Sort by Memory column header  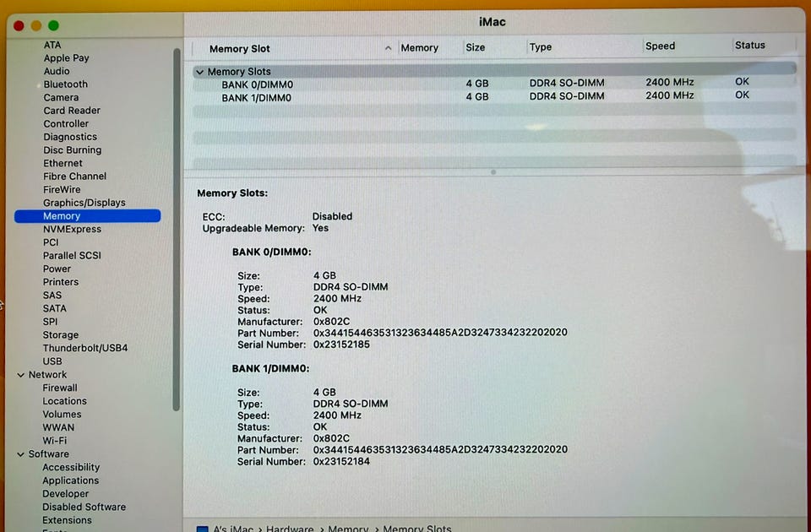pos(420,47)
